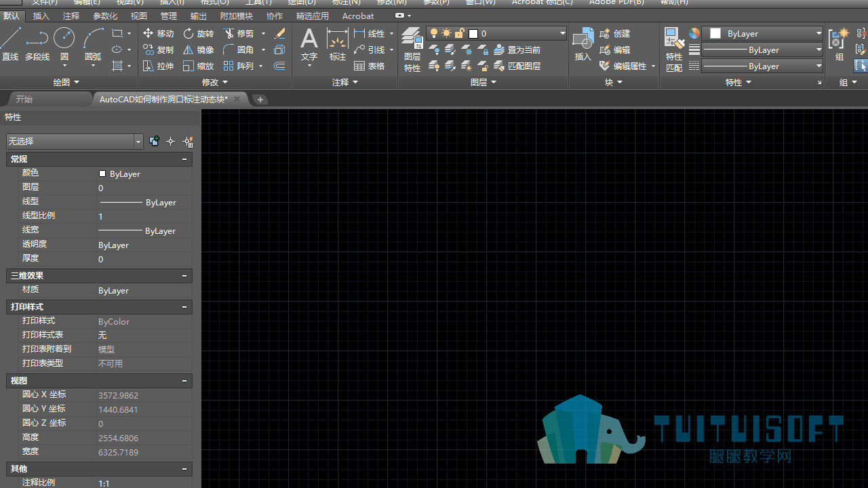Screen dimensions: 868x488
Task: Pick the 圆 (Circle) tool
Action: coord(64,45)
